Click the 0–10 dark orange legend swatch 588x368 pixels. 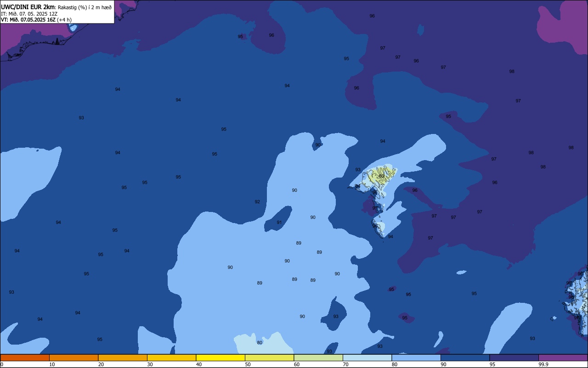[x=25, y=357]
